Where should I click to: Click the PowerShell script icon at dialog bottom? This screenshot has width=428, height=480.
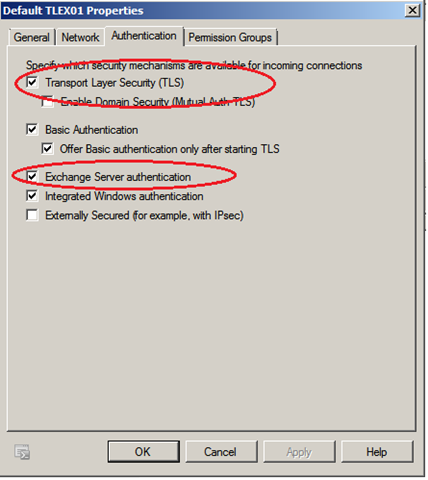22,452
